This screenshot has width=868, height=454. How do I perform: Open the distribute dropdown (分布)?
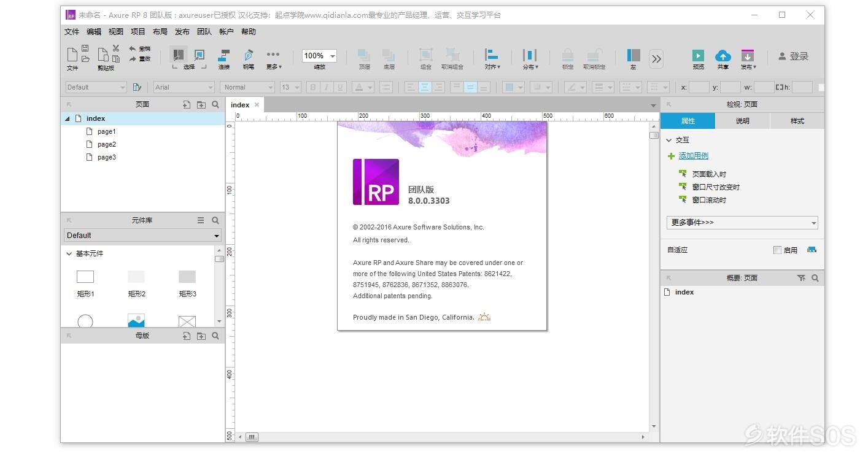tap(530, 58)
